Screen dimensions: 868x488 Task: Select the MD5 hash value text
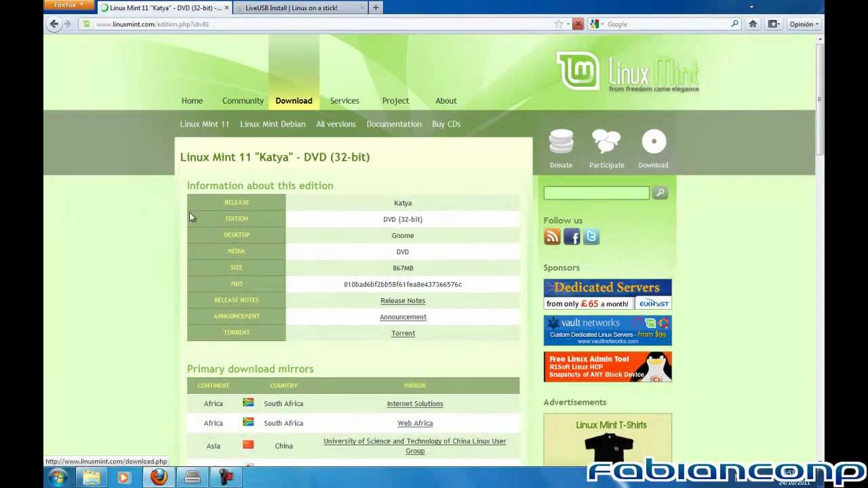403,285
